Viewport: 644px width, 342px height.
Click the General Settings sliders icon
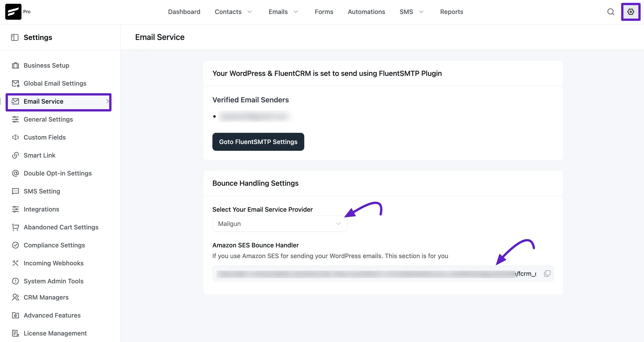click(x=15, y=120)
